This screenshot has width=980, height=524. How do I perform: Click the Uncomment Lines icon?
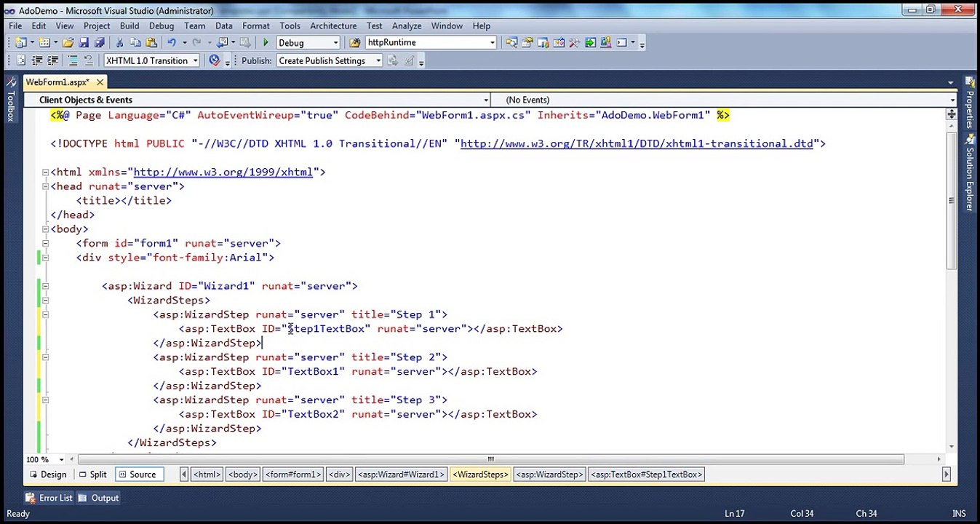(x=89, y=60)
